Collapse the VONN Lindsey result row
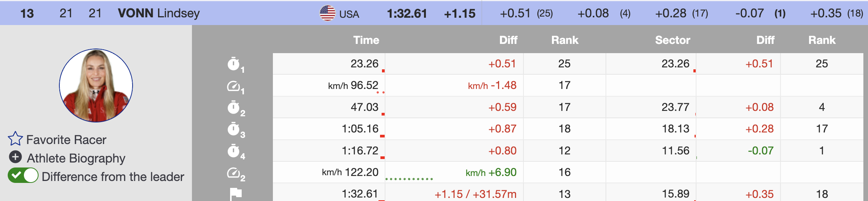The height and width of the screenshot is (201, 868). [158, 13]
